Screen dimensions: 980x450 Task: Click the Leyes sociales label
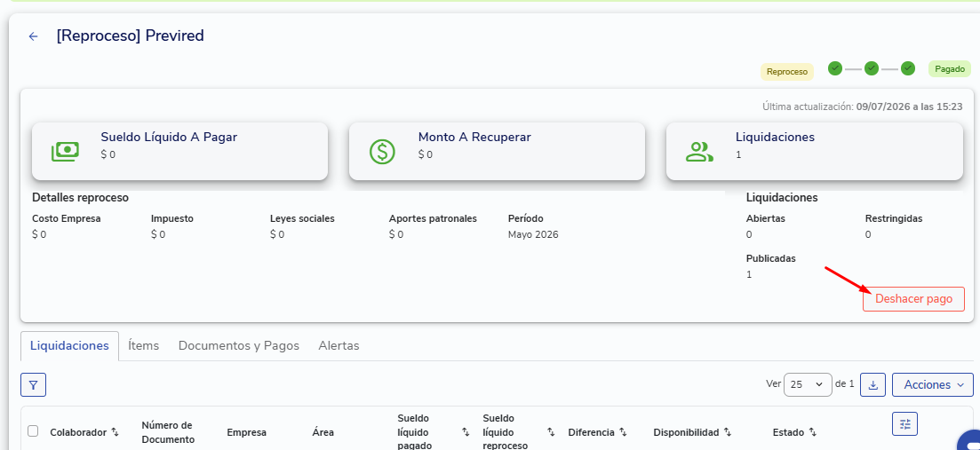click(x=302, y=218)
